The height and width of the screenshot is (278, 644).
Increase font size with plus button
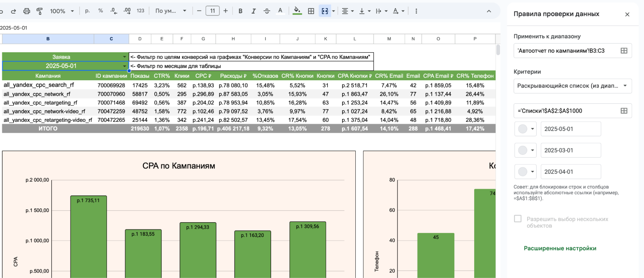point(226,11)
